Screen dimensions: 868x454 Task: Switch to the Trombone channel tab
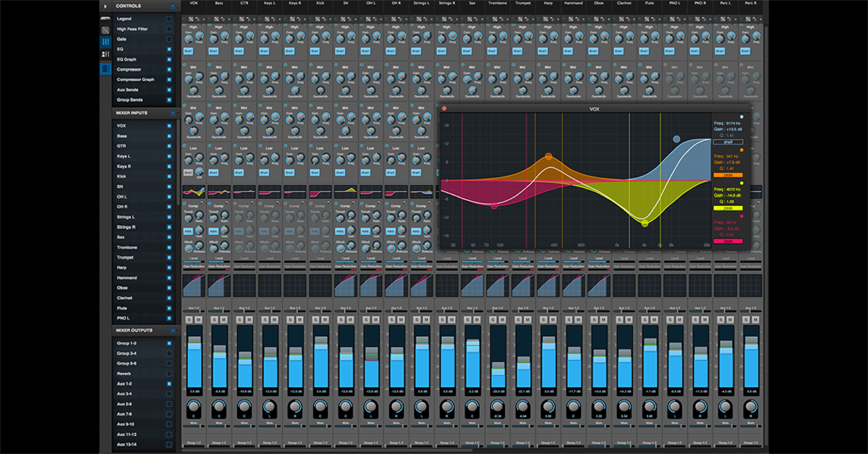coord(498,4)
